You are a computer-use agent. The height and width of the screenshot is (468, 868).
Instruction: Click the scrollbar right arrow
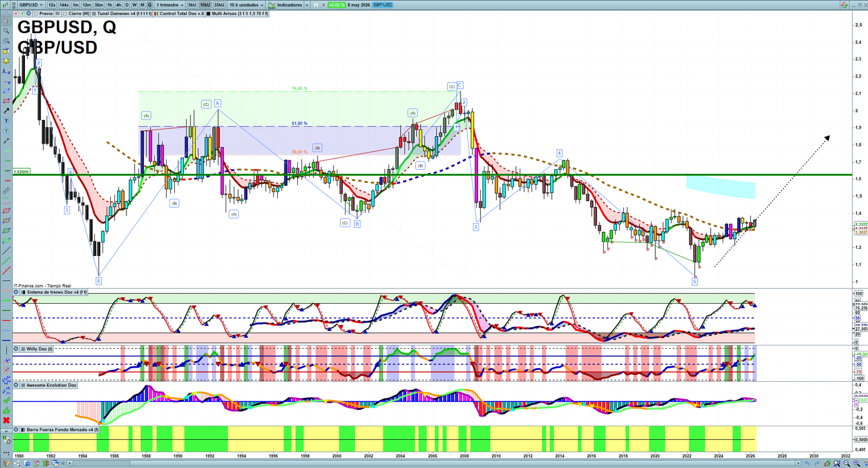798,463
